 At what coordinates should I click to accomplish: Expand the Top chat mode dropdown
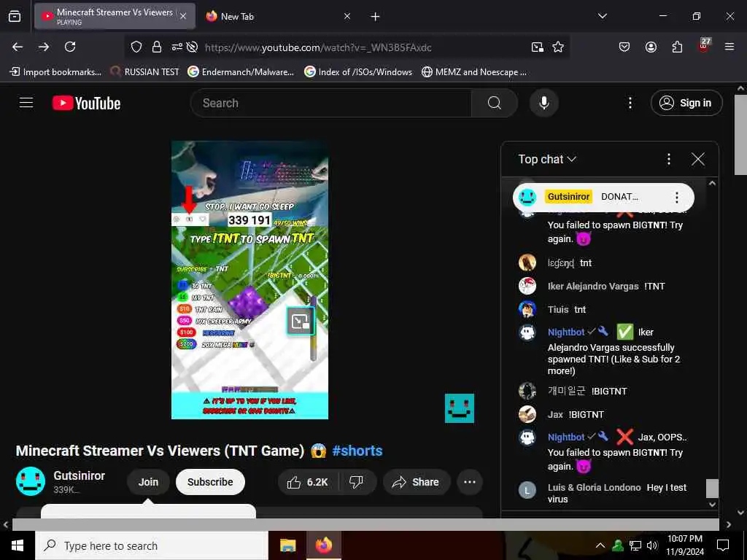pos(547,159)
